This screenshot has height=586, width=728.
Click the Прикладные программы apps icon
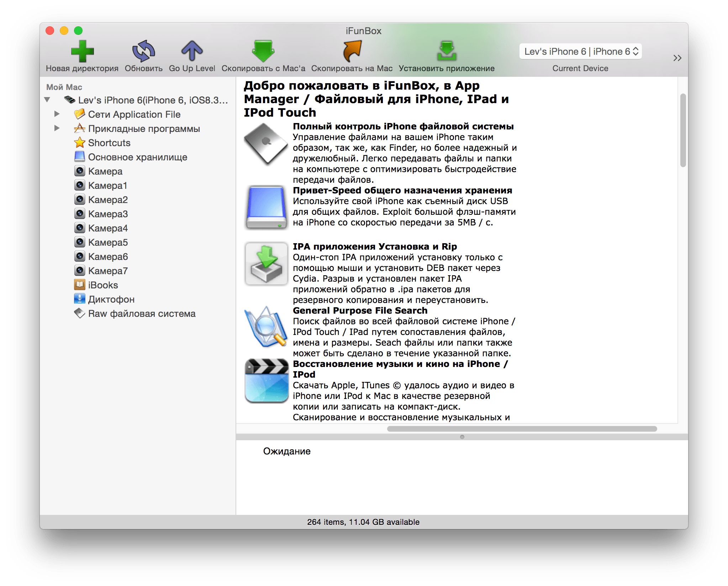pyautogui.click(x=80, y=128)
